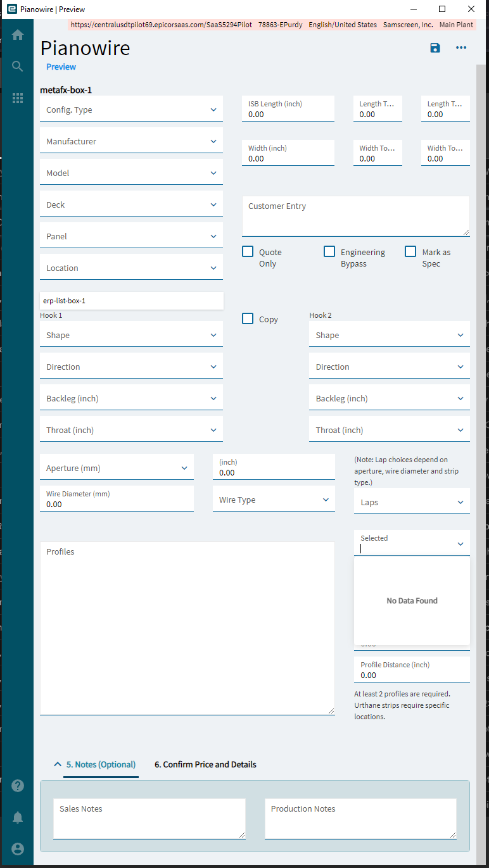Click the second Length T... field

point(445,109)
